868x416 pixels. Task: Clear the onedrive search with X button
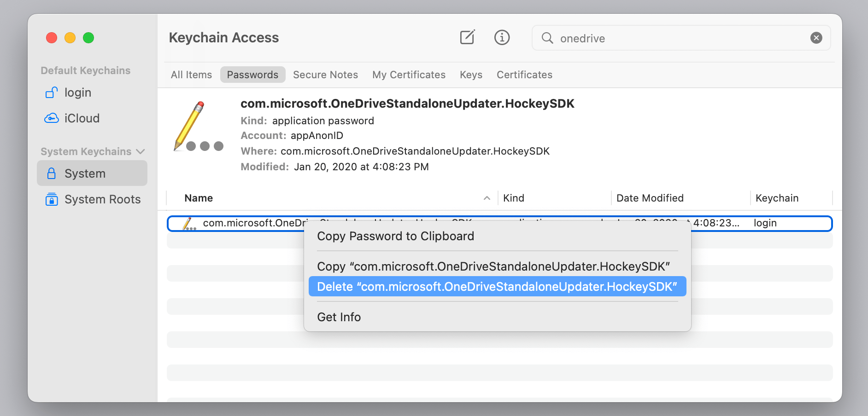[x=816, y=38]
